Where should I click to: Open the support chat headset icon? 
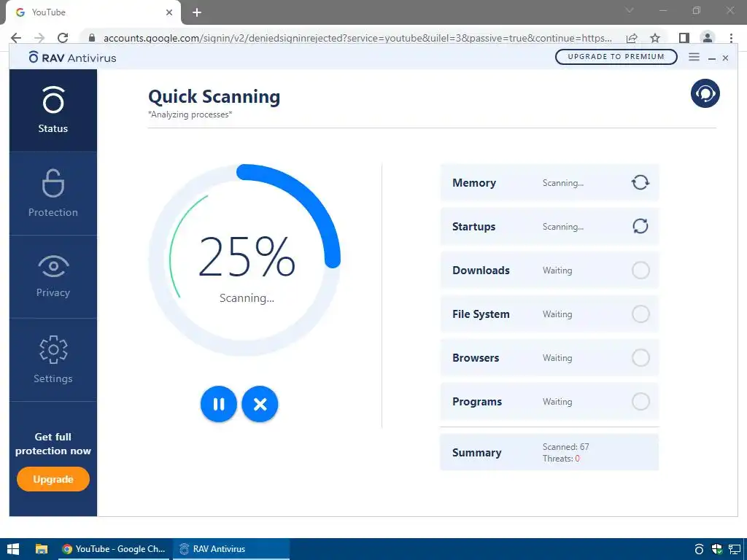click(x=705, y=93)
